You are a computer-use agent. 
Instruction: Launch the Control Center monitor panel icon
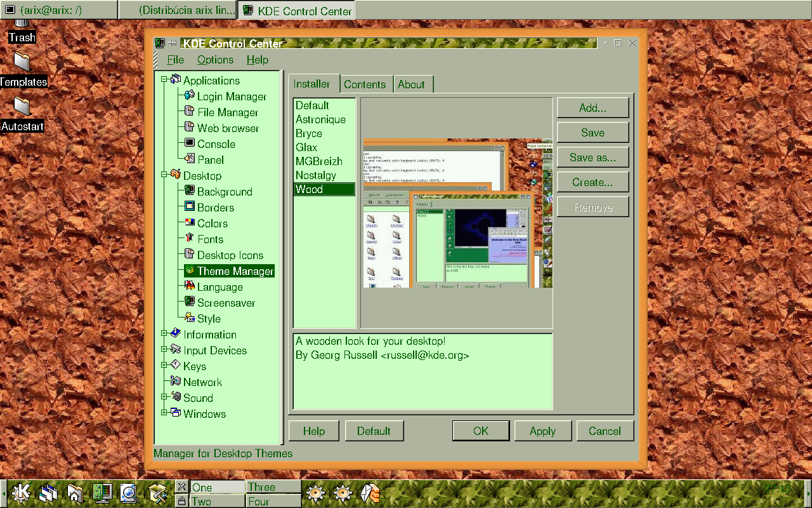point(103,493)
